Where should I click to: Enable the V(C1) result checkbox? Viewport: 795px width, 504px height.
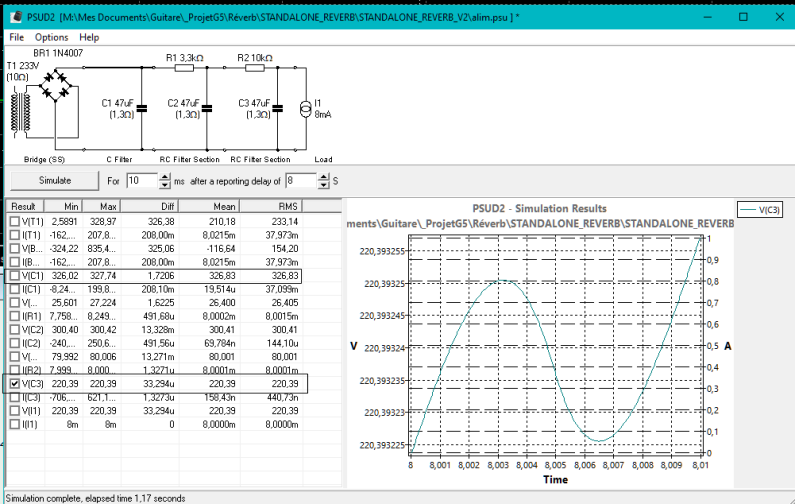click(x=14, y=274)
